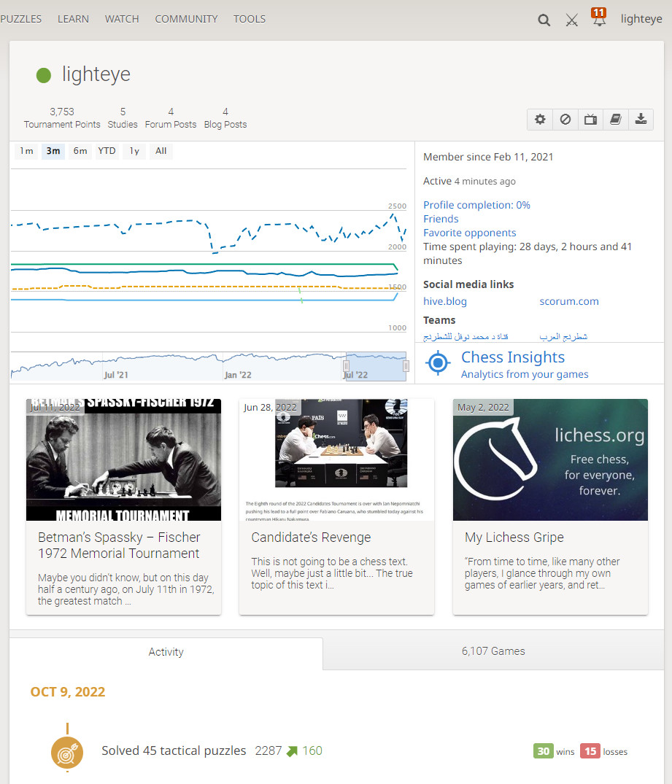Open the 4 Forum Posts link
672x784 pixels.
click(x=171, y=118)
